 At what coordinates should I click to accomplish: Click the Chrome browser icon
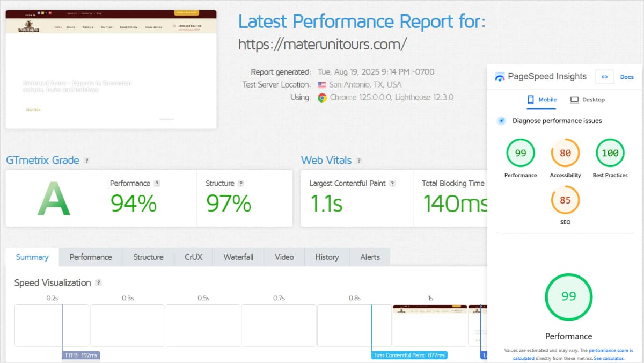point(322,98)
